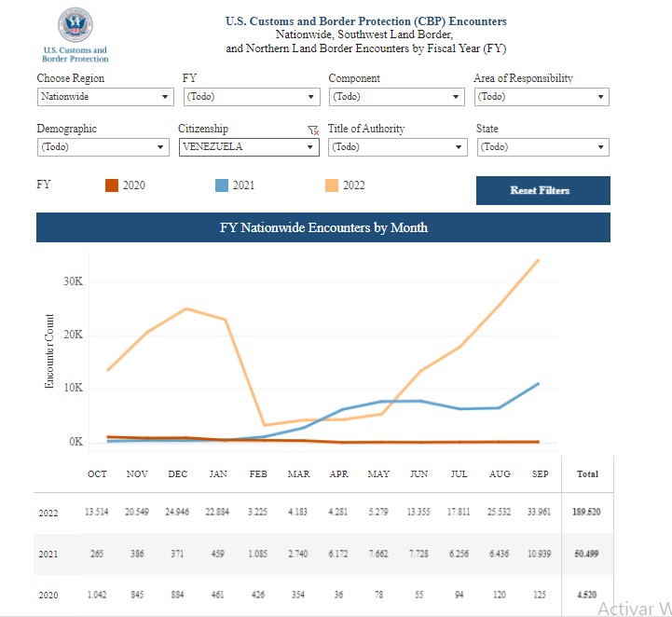The width and height of the screenshot is (672, 617).
Task: Open the Choose Region dropdown showing Nationwide
Action: point(105,97)
